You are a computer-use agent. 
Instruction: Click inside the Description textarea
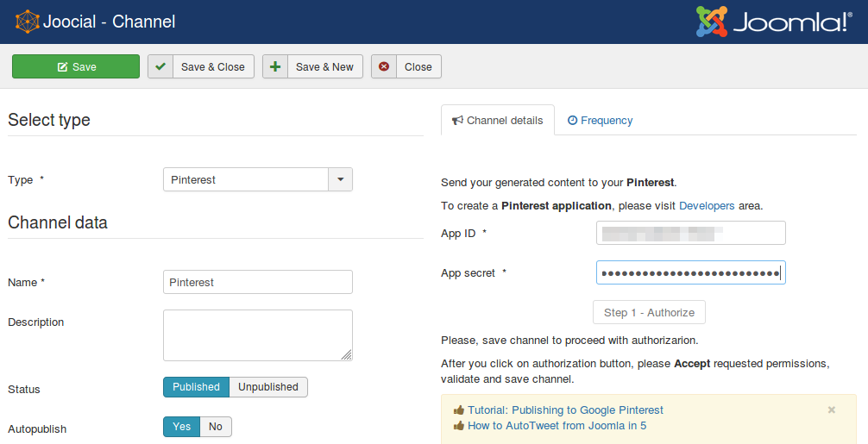tap(258, 335)
